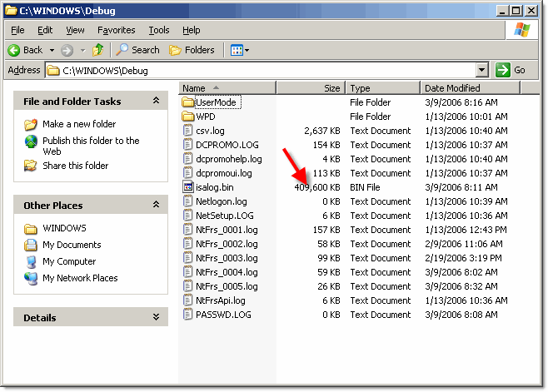Toggle the Folders pane button
The height and width of the screenshot is (392, 548).
192,50
